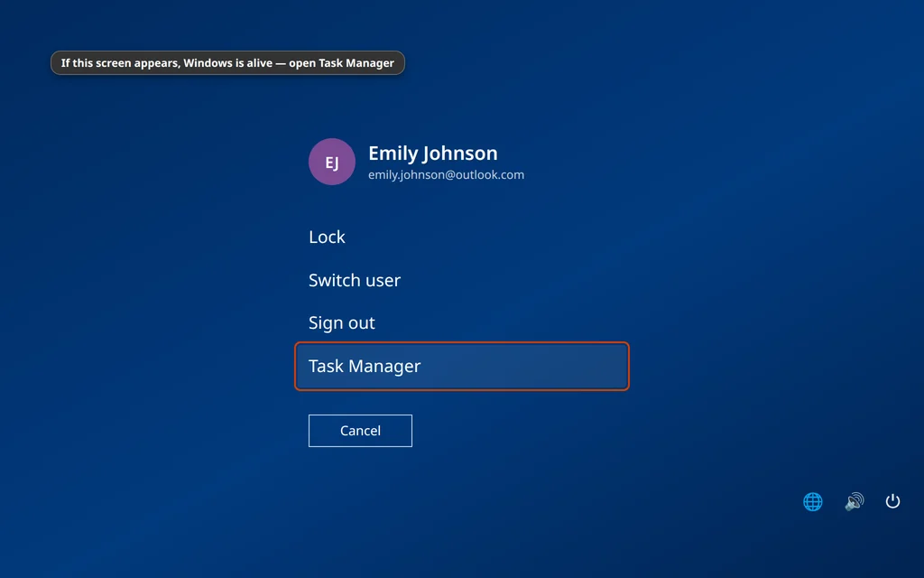
Task: Click the Emily Johnson name text
Action: pos(433,154)
